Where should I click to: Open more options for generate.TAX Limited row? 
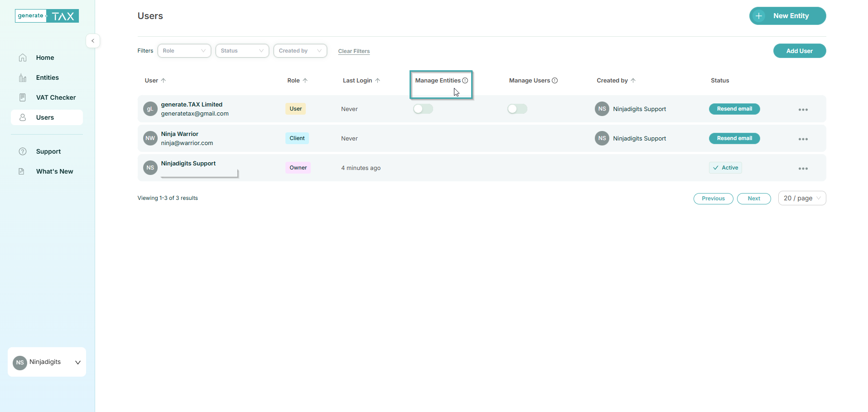[x=803, y=110]
